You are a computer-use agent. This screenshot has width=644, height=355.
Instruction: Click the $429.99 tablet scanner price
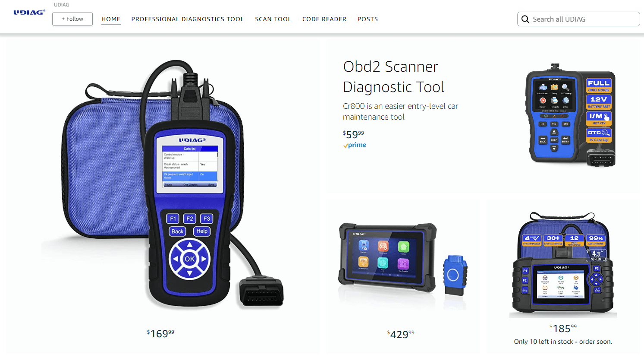click(401, 334)
